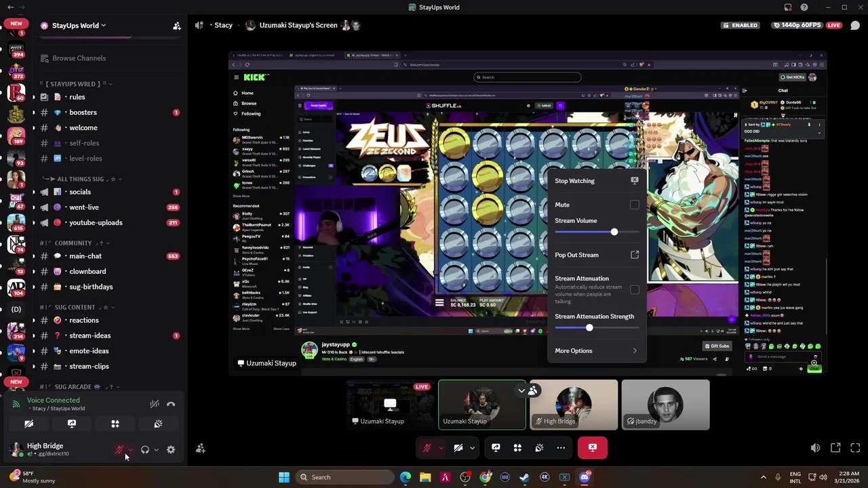This screenshot has width=868, height=488.
Task: Open soundboard from the bottom call bar
Action: pos(539,447)
